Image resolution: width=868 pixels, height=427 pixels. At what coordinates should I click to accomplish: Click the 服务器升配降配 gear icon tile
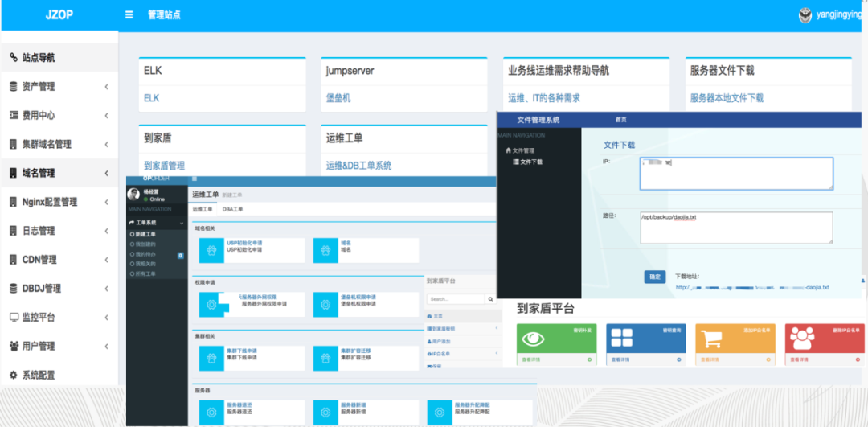click(440, 412)
